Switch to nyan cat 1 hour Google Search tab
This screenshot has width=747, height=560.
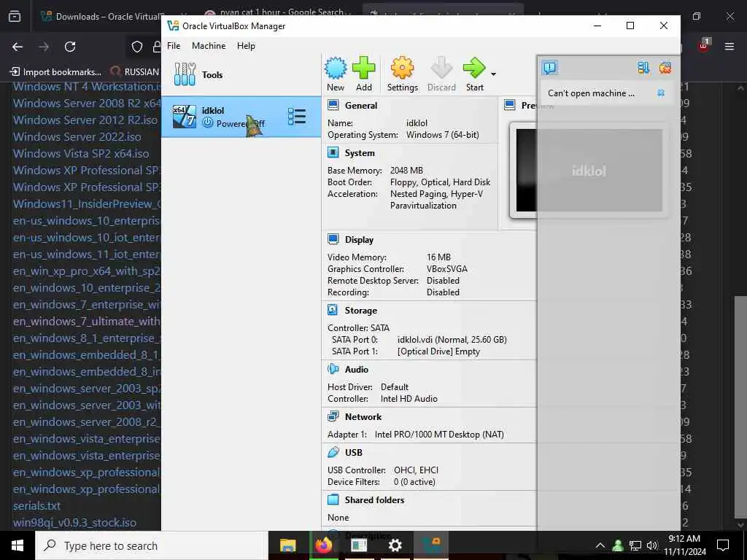pos(279,12)
